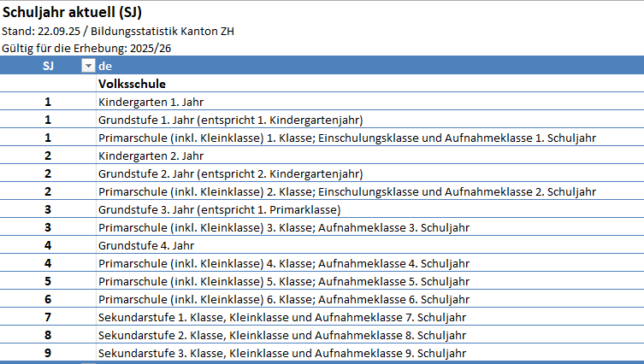
Task: Select the 'Kindergarten 1. Jahr' cell
Action: [151, 102]
